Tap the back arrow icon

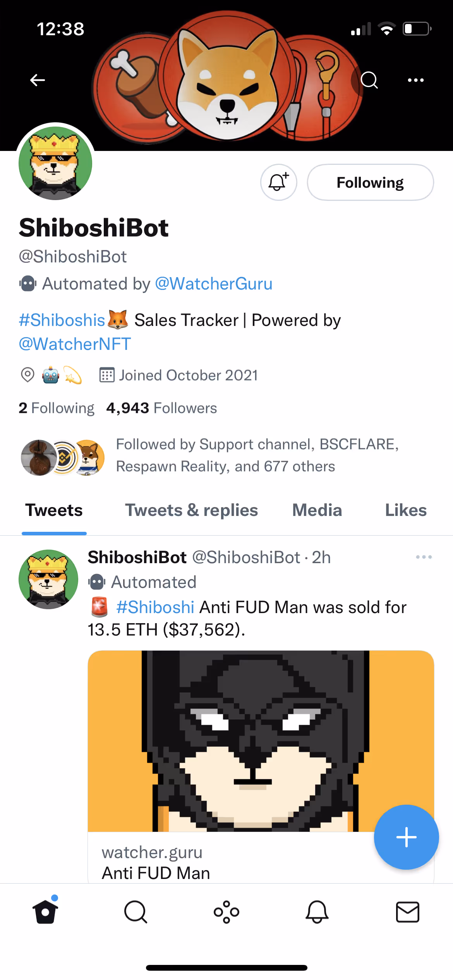point(38,80)
